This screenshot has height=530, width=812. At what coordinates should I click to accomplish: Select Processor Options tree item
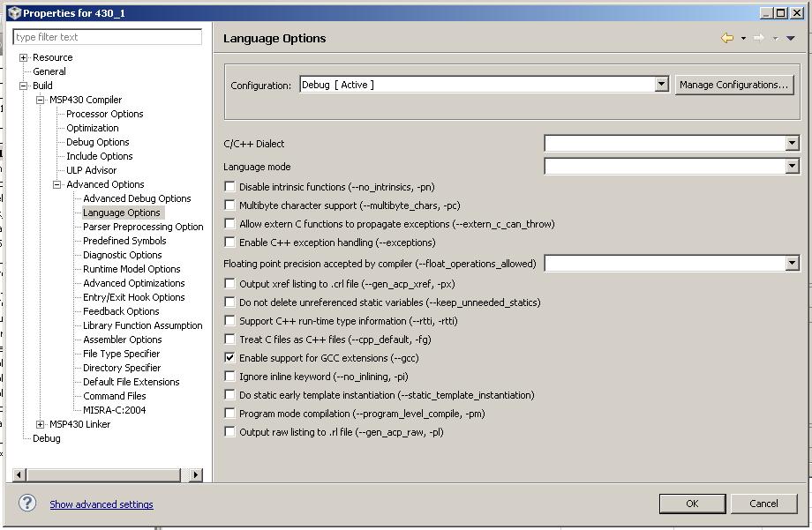tap(105, 114)
